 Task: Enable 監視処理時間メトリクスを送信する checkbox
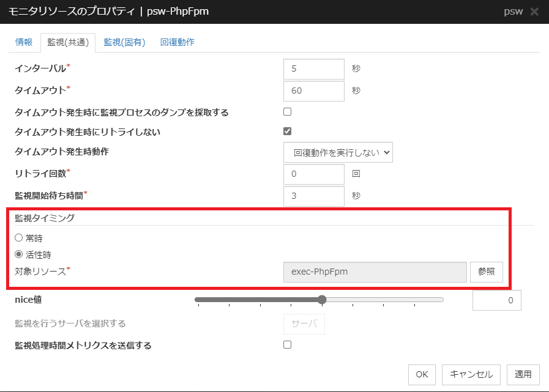[x=288, y=345]
